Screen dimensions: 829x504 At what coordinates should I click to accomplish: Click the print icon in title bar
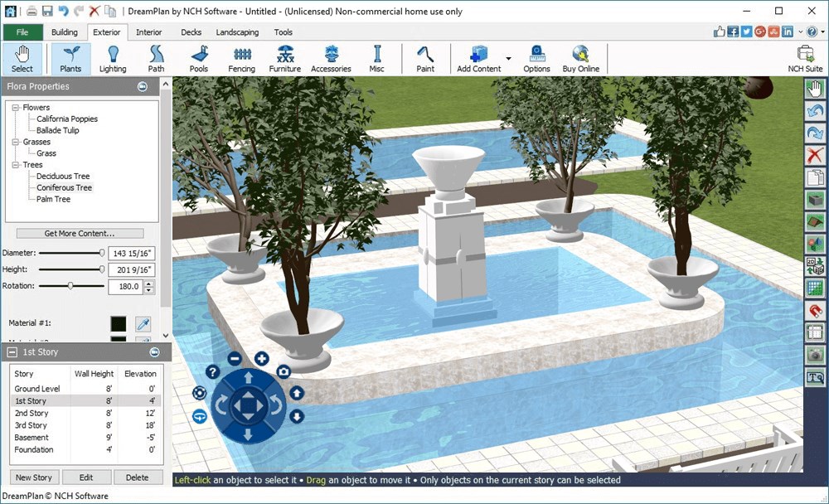point(32,11)
